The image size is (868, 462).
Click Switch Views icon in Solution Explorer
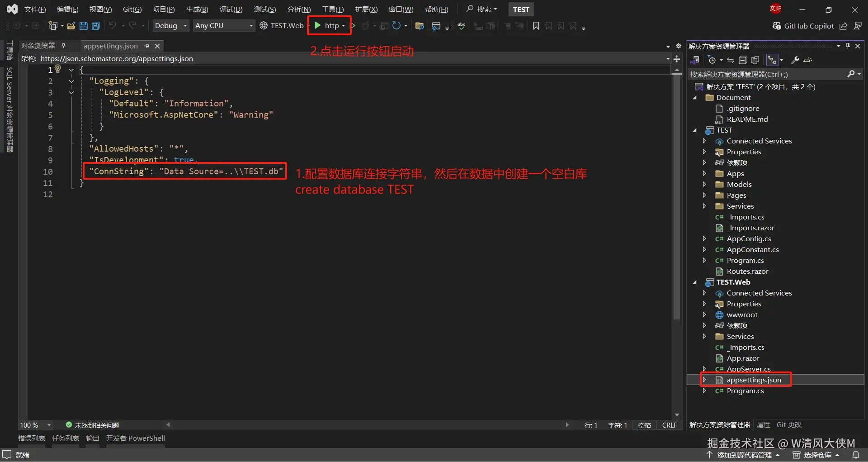point(695,60)
